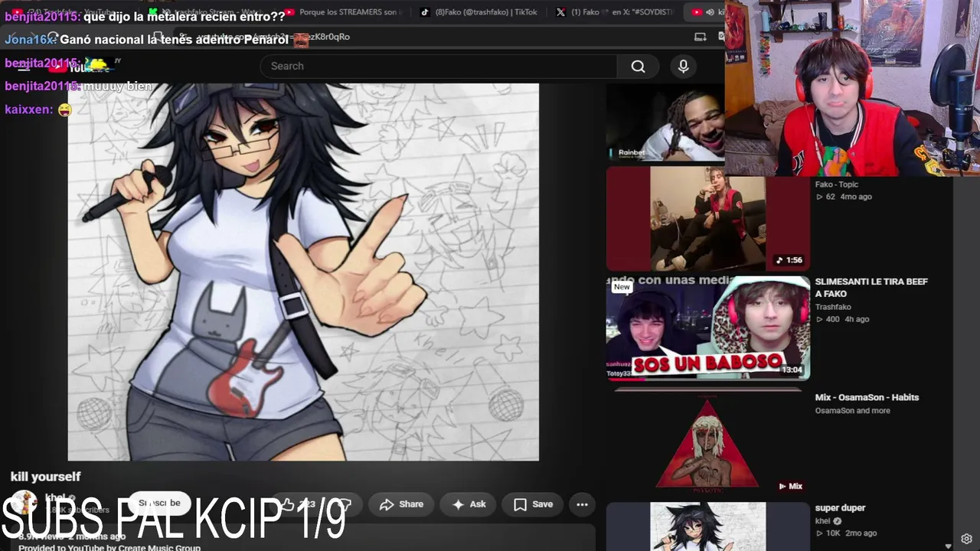Subscribe to the khel channel
This screenshot has width=980, height=551.
[159, 504]
